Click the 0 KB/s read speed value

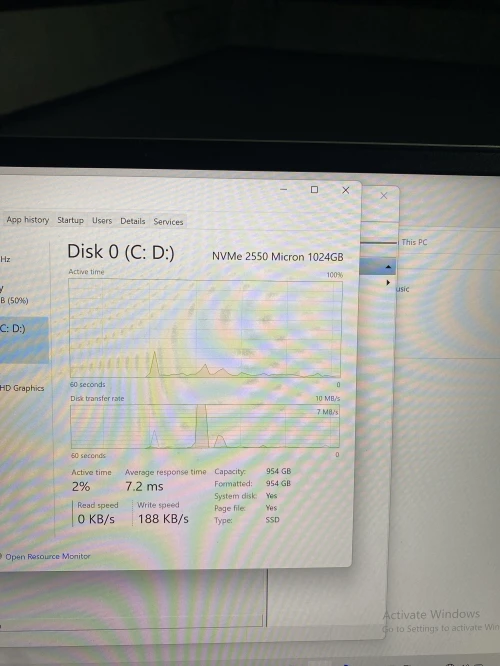[x=96, y=519]
